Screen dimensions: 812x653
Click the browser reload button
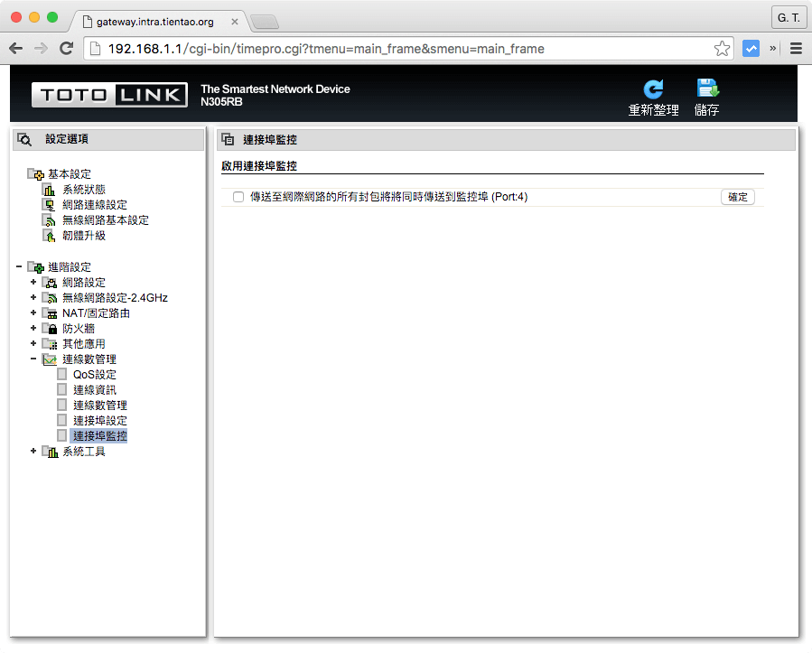pyautogui.click(x=66, y=49)
